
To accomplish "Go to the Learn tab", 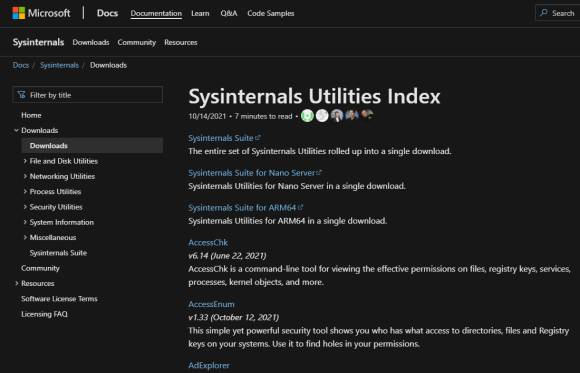I will pyautogui.click(x=200, y=13).
